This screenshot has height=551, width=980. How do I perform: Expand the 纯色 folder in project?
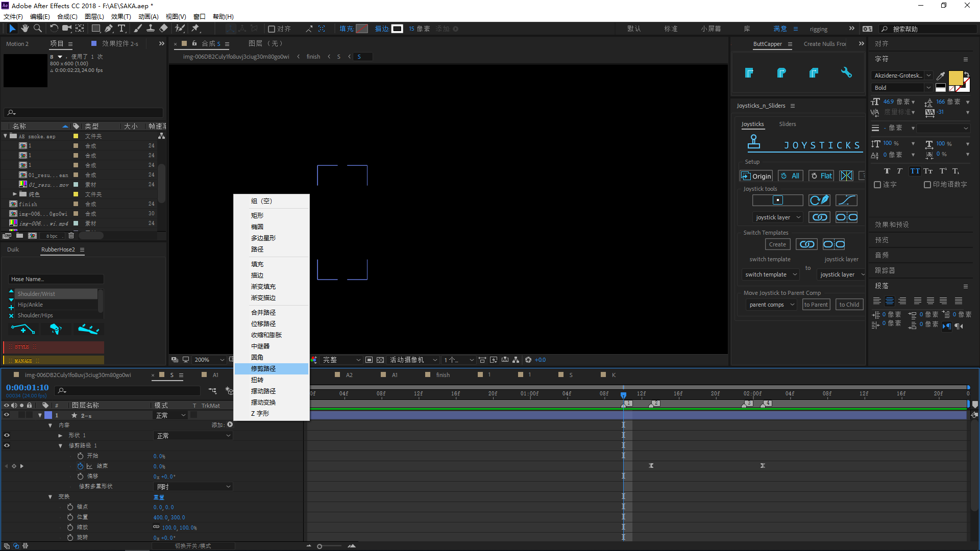[15, 194]
